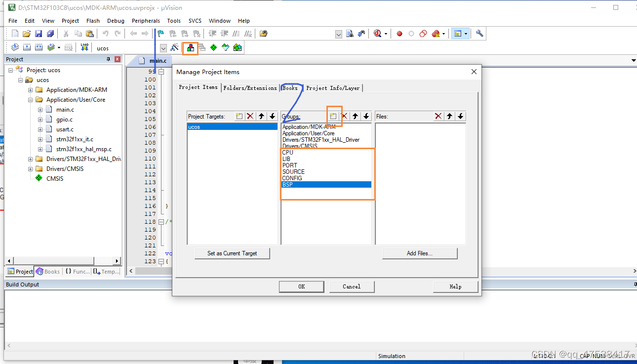The width and height of the screenshot is (637, 364).
Task: Click the Set as Current Target button
Action: coord(232,253)
